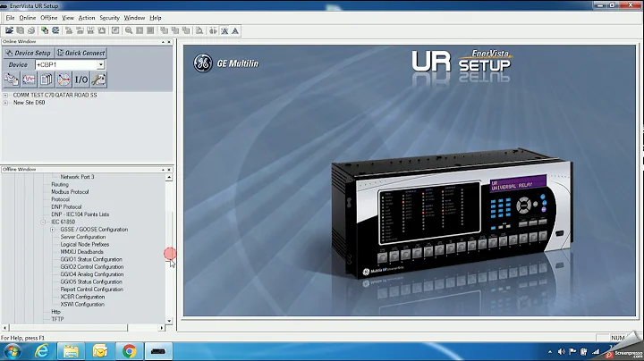This screenshot has width=644, height=361.
Task: Launch Google Chrome from the taskbar
Action: [x=130, y=351]
